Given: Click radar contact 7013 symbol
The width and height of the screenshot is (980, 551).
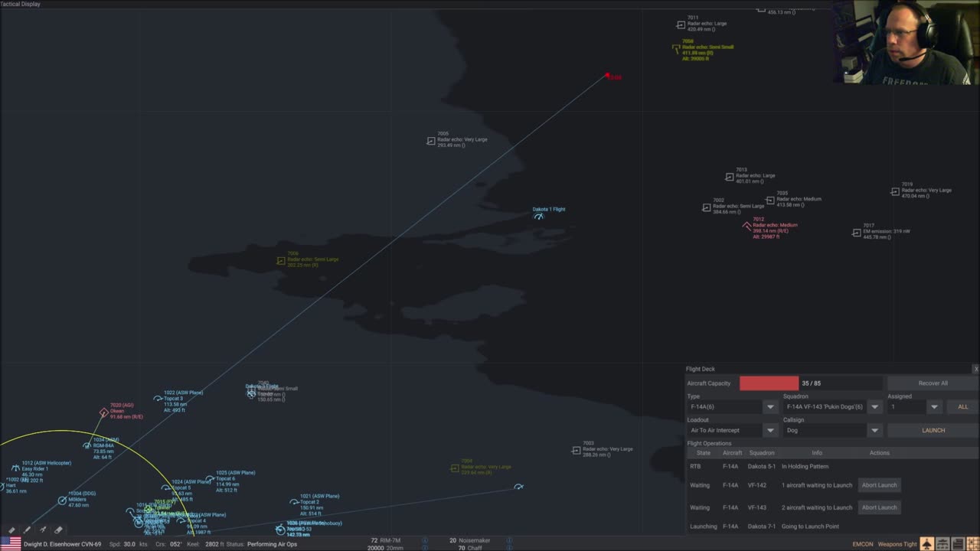Looking at the screenshot, I should [x=730, y=177].
